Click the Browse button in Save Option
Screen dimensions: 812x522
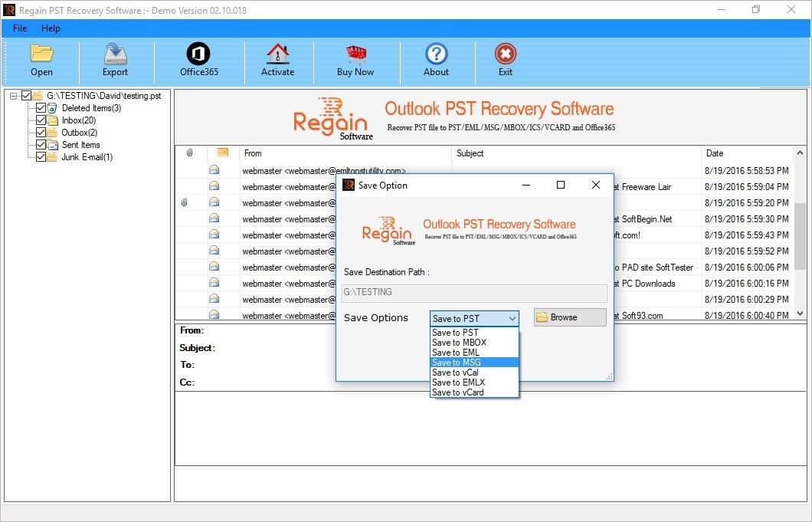(570, 317)
